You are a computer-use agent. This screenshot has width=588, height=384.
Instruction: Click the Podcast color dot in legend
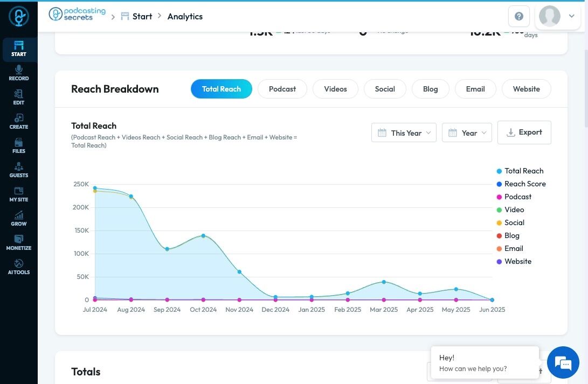499,197
